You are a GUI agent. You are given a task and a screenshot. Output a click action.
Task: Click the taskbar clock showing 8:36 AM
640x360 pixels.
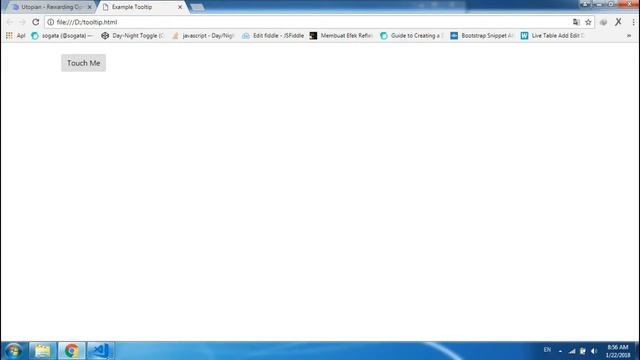[x=618, y=351]
